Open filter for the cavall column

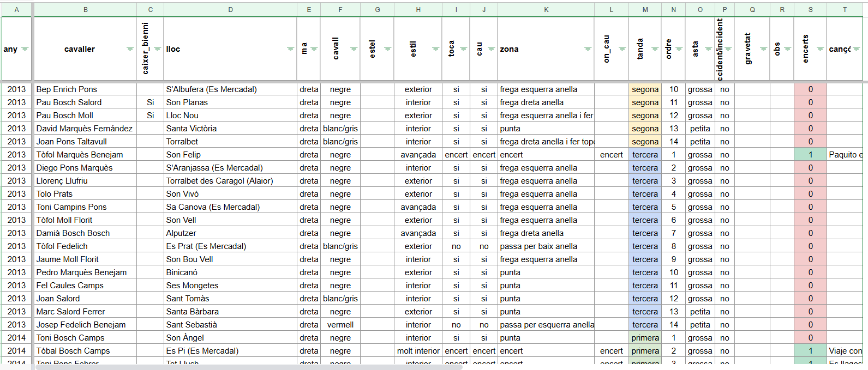click(354, 49)
